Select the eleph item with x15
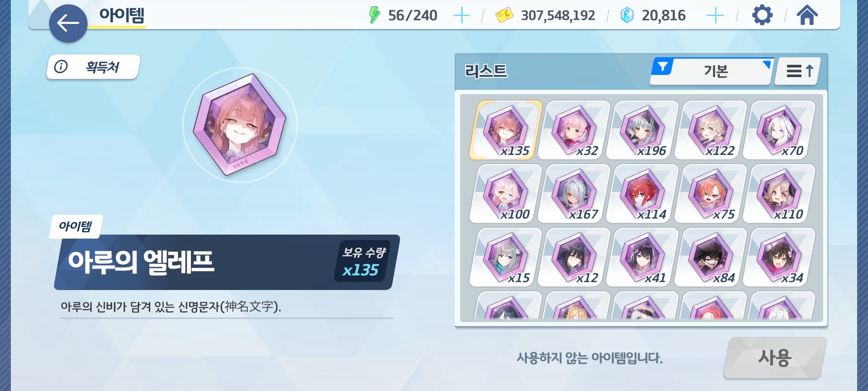The image size is (868, 391). tap(505, 257)
